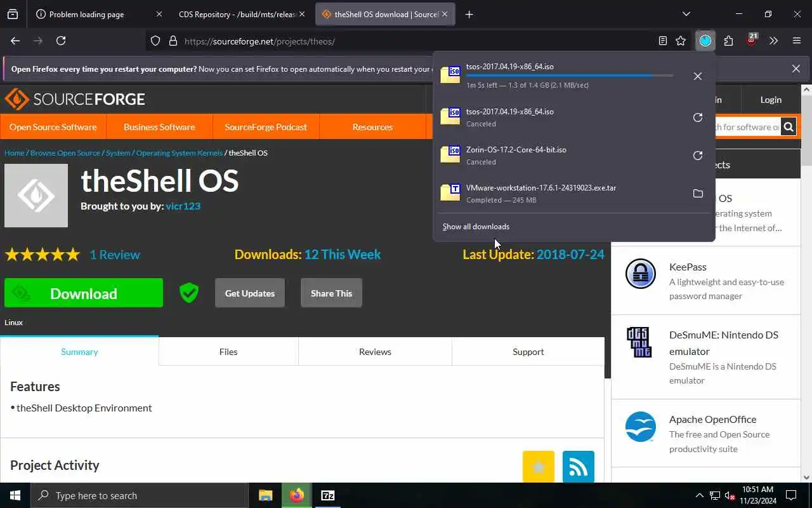Open the blue RSS feed icon
812x508 pixels.
pos(579,467)
